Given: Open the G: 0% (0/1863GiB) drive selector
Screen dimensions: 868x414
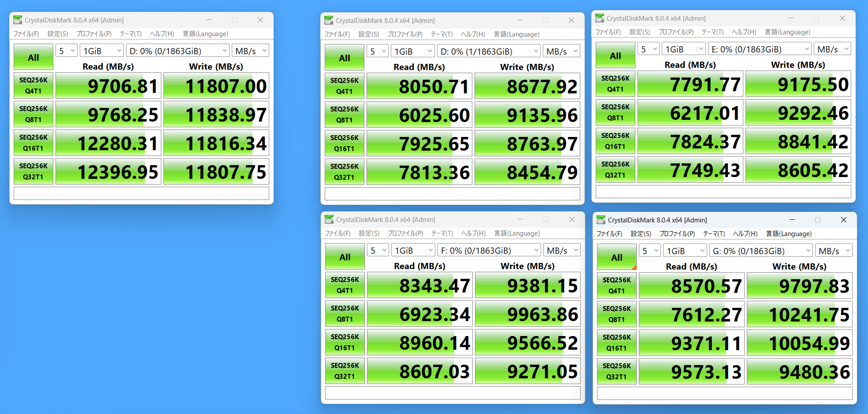Looking at the screenshot, I should pos(761,251).
